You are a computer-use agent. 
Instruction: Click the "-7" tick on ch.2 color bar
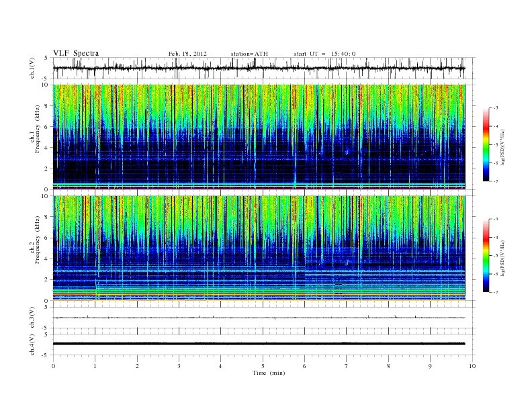[x=496, y=292]
